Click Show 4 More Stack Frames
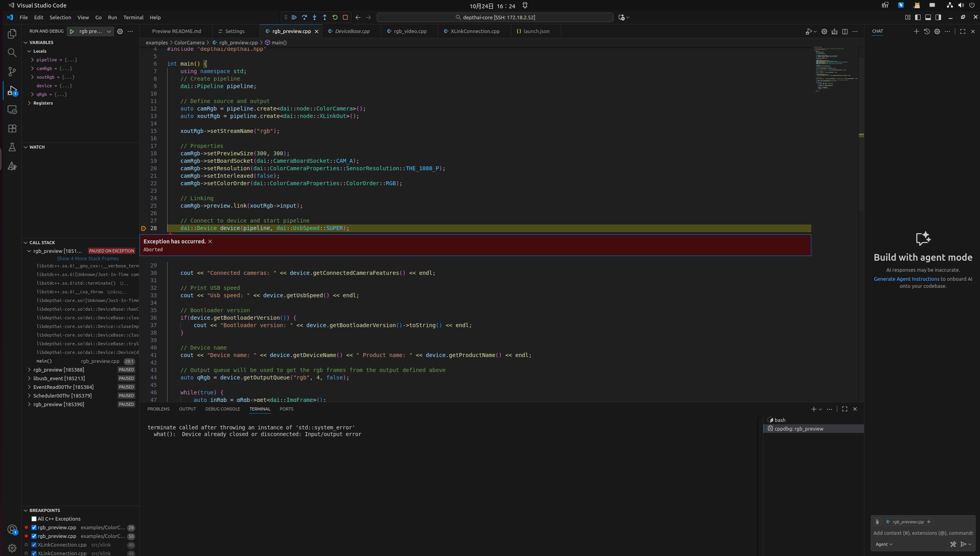 tap(88, 259)
